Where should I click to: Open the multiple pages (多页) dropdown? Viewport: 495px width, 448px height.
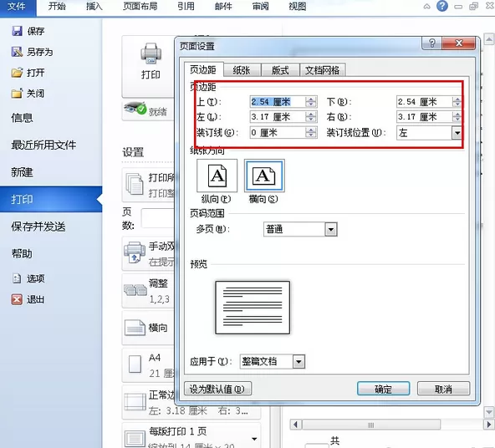pos(331,229)
